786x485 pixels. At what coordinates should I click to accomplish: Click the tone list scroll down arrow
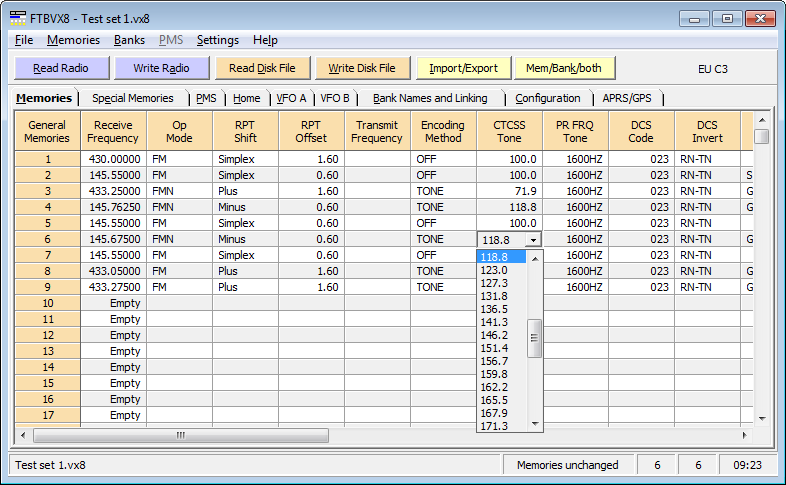click(x=535, y=424)
